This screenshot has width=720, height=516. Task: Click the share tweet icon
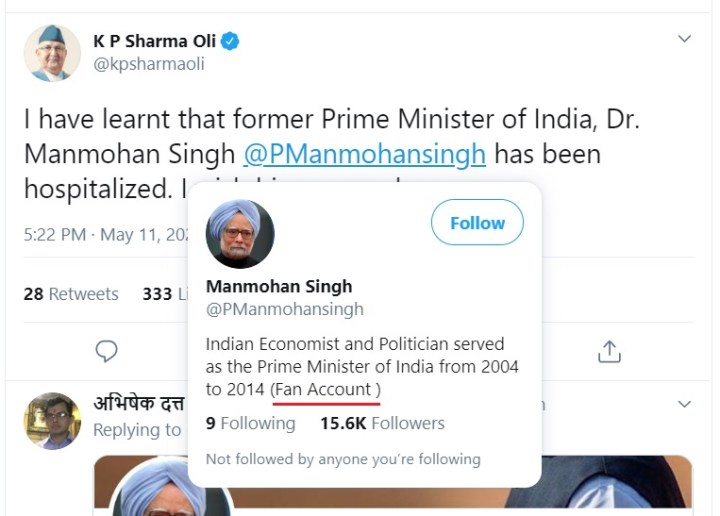[x=610, y=351]
